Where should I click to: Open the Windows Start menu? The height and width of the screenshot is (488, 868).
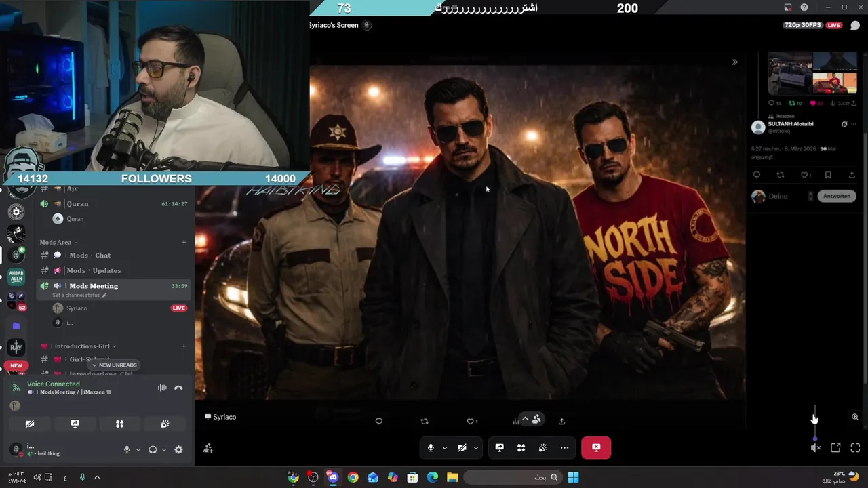pyautogui.click(x=573, y=477)
